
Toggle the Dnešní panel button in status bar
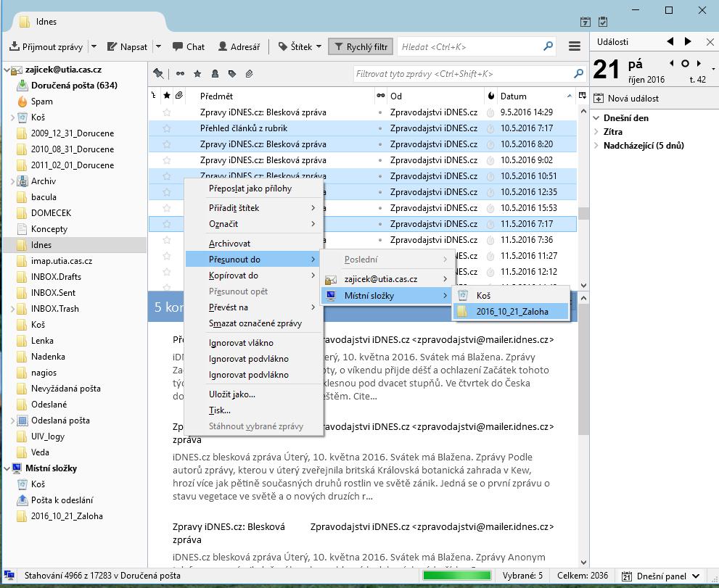[661, 576]
